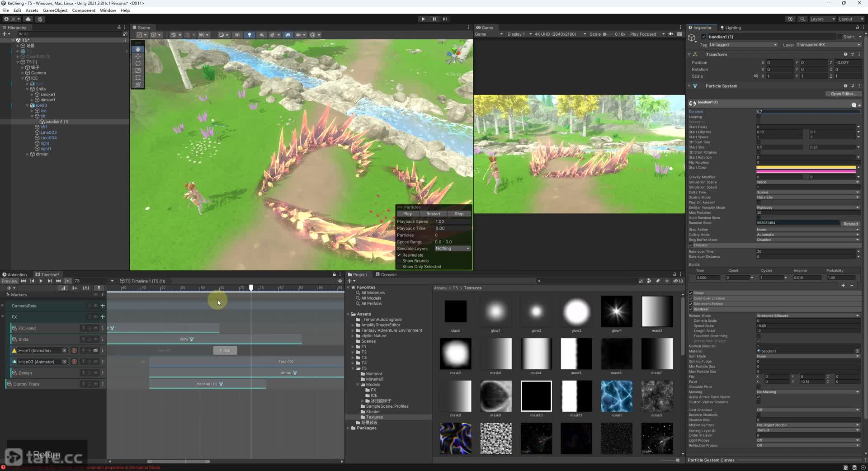
Task: Expand the Camera/Role track group
Action: (3, 306)
